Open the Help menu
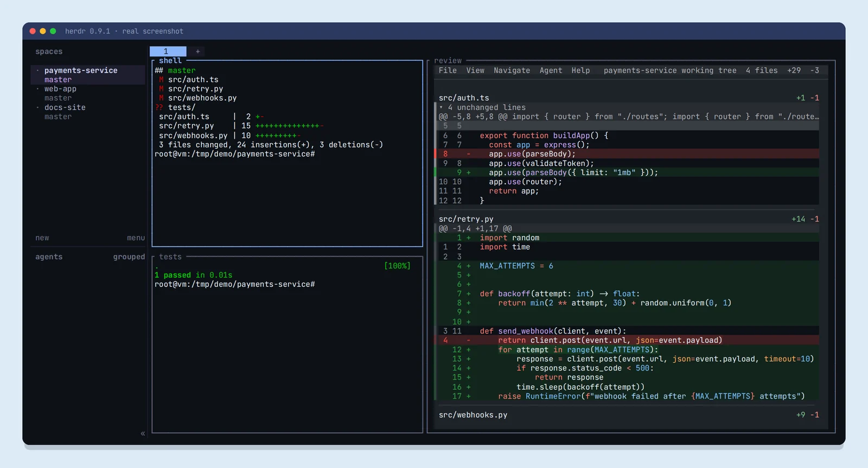868x468 pixels. tap(580, 70)
